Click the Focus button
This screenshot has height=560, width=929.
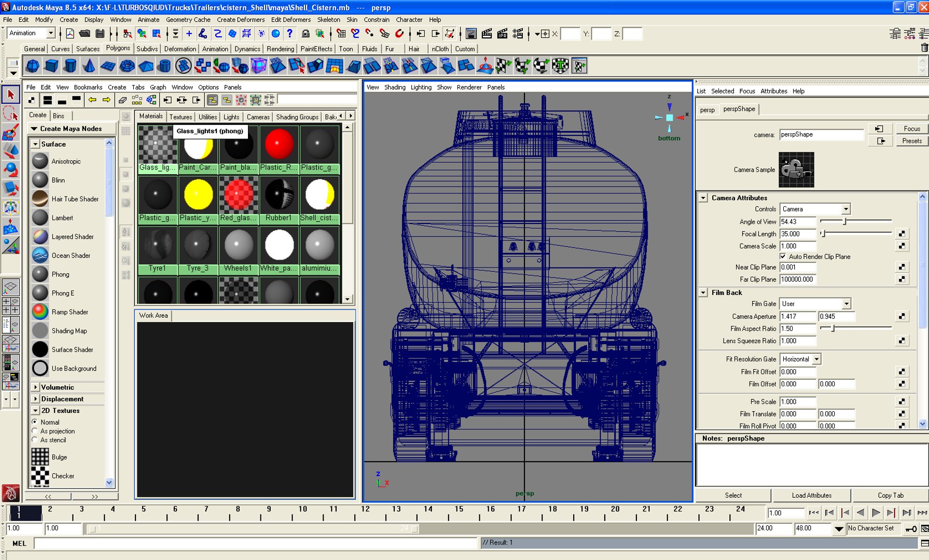point(912,129)
